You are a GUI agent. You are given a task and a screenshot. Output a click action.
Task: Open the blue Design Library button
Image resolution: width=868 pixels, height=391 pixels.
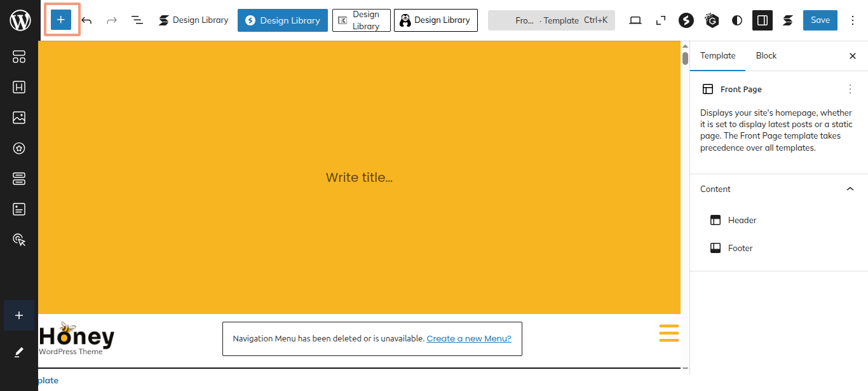click(283, 20)
